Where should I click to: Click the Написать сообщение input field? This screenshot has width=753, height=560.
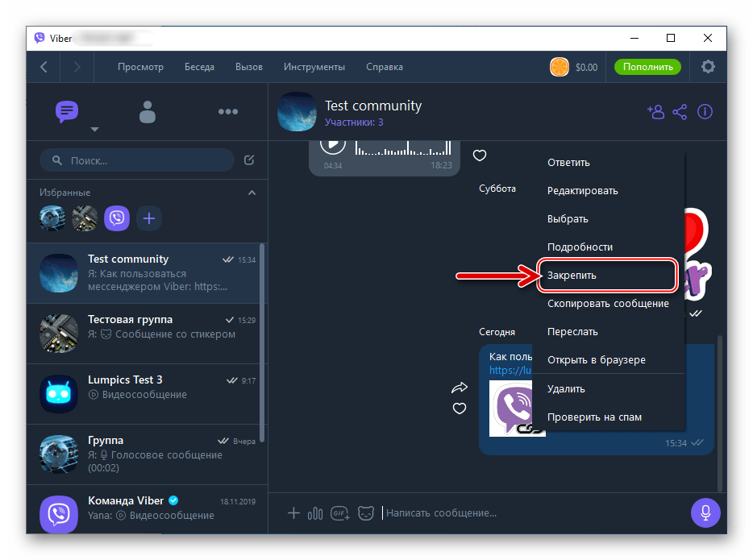[x=533, y=513]
